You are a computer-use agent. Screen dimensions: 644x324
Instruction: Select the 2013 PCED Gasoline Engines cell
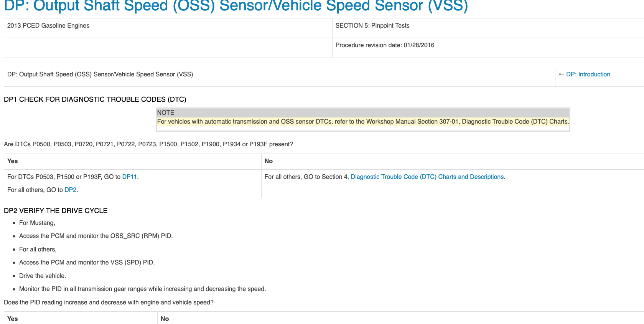pyautogui.click(x=48, y=26)
